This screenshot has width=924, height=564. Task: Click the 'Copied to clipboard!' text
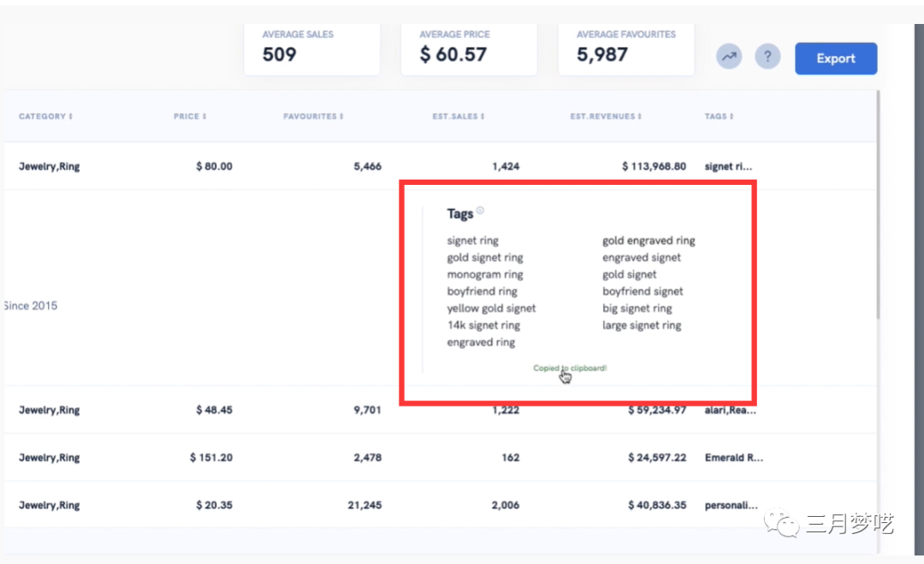(x=570, y=368)
